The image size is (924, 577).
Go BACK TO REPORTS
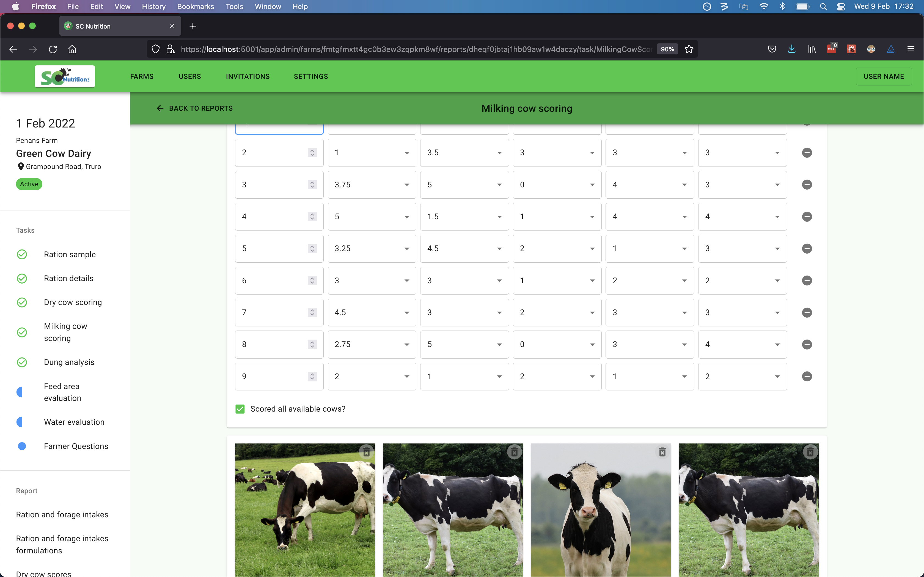point(194,108)
